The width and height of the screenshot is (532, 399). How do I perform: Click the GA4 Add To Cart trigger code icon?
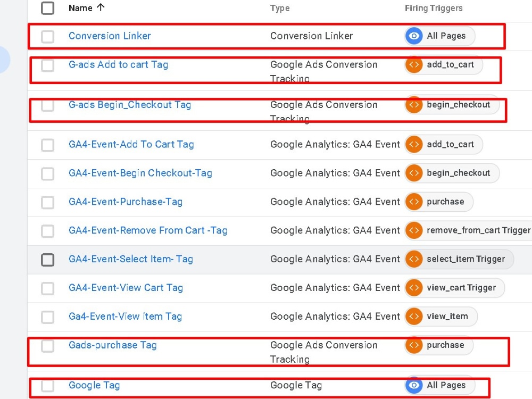(x=414, y=145)
